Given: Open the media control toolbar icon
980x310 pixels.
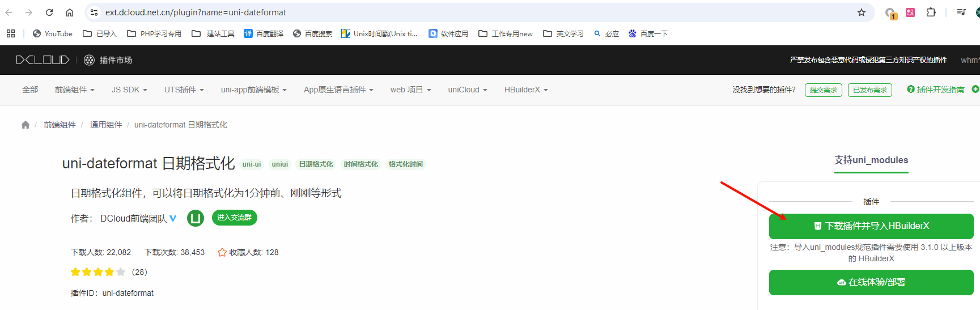Looking at the screenshot, I should (x=961, y=12).
